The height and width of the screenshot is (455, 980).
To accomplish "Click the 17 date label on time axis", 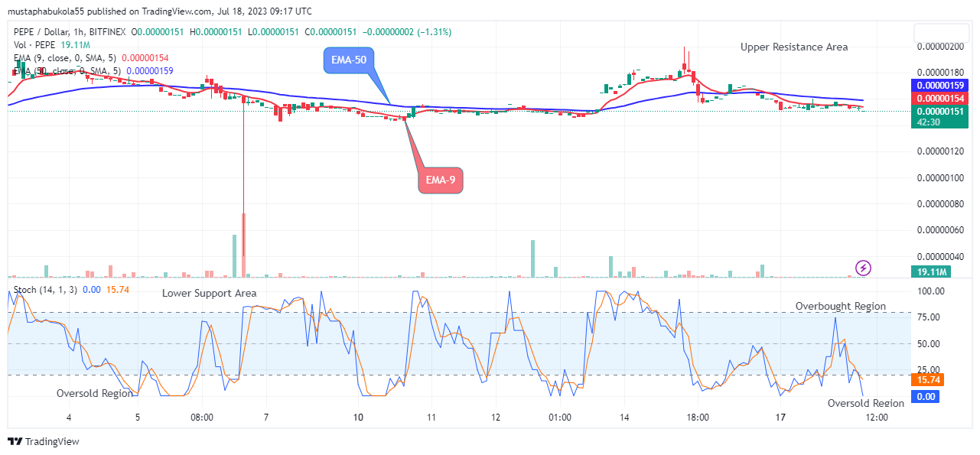I will [780, 418].
